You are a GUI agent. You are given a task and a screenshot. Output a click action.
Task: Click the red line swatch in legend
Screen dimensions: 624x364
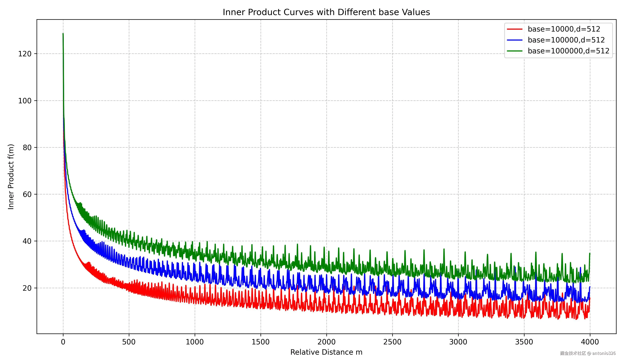click(x=515, y=29)
